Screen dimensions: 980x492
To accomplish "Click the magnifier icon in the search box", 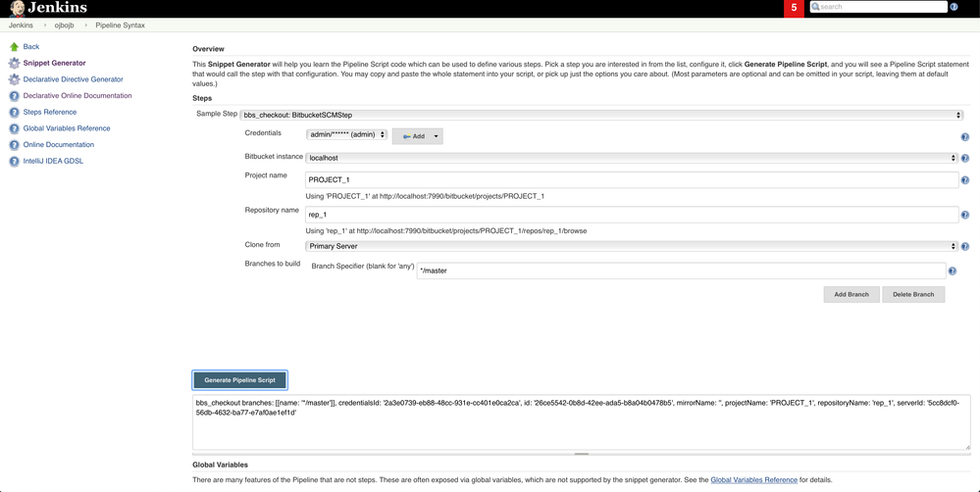I will pos(815,7).
